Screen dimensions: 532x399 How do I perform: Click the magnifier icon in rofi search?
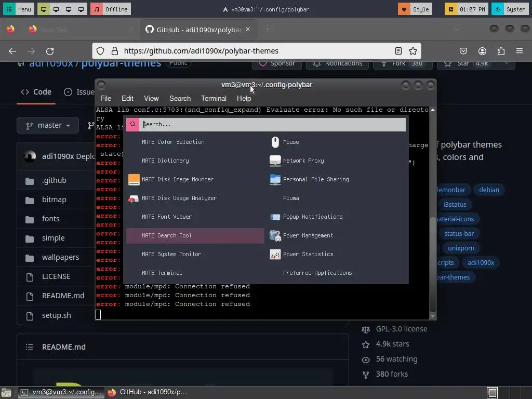pyautogui.click(x=132, y=124)
